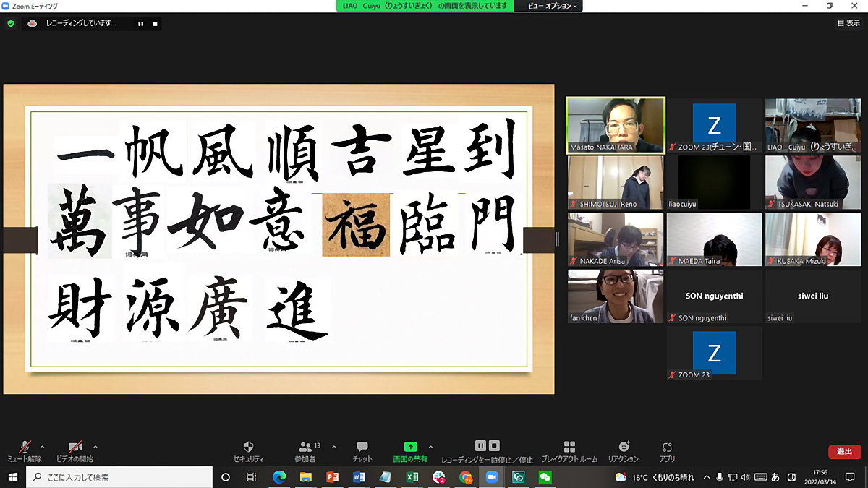Image resolution: width=868 pixels, height=488 pixels.
Task: Open WeChat from taskbar
Action: tap(545, 477)
